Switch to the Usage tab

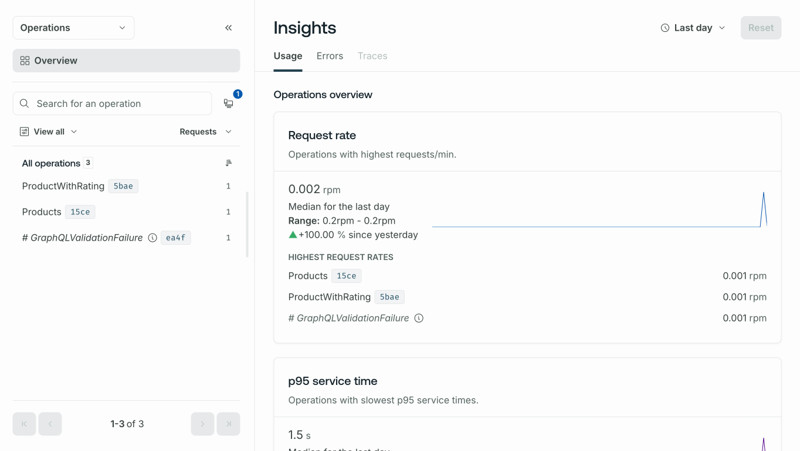(x=288, y=56)
